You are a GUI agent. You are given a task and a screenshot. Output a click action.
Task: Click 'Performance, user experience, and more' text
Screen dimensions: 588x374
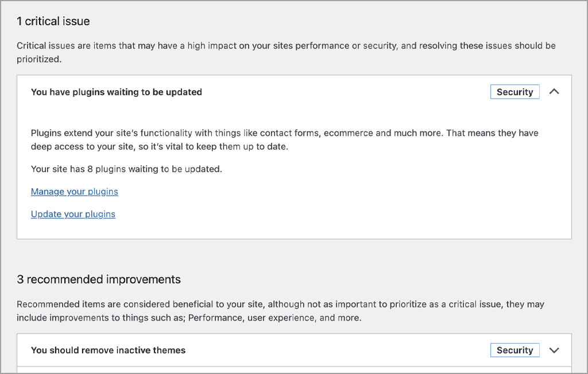[x=274, y=318]
